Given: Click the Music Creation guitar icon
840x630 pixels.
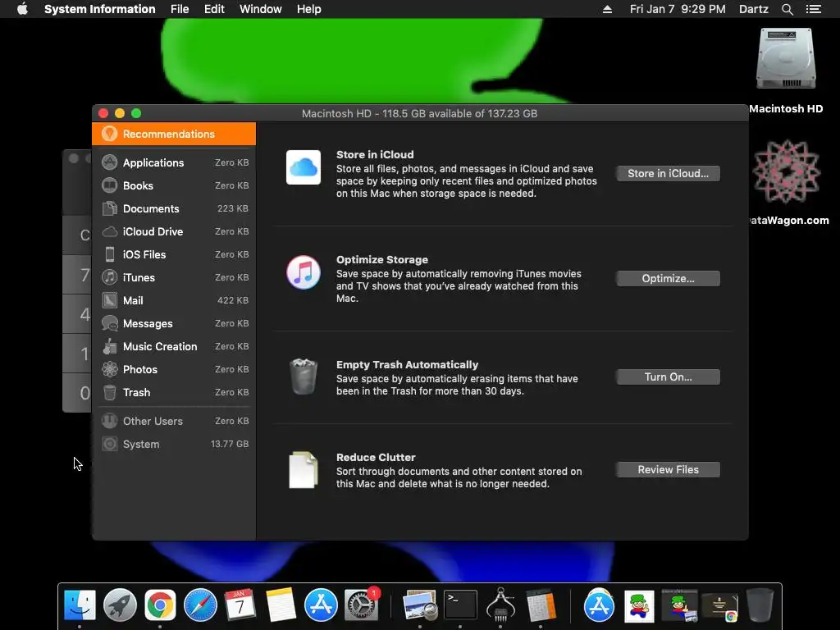Looking at the screenshot, I should [110, 347].
